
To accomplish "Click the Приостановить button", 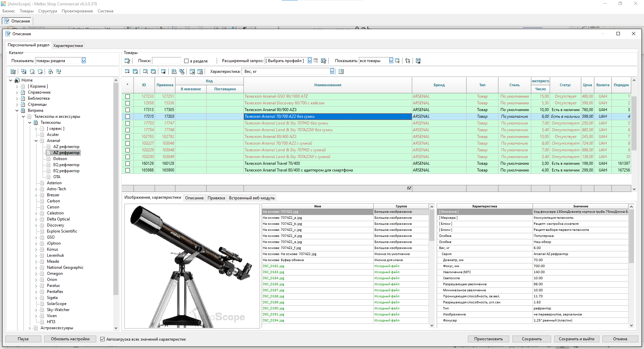I will click(x=488, y=339).
